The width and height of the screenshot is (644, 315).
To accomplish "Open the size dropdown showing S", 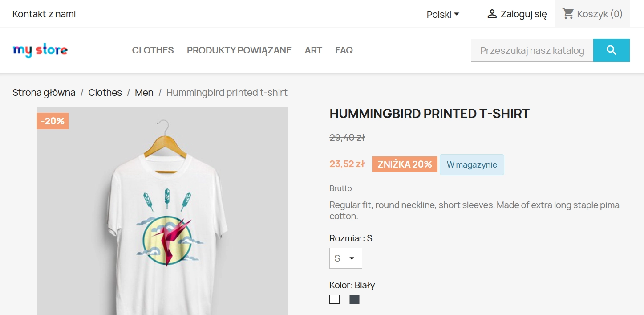I will coord(345,258).
